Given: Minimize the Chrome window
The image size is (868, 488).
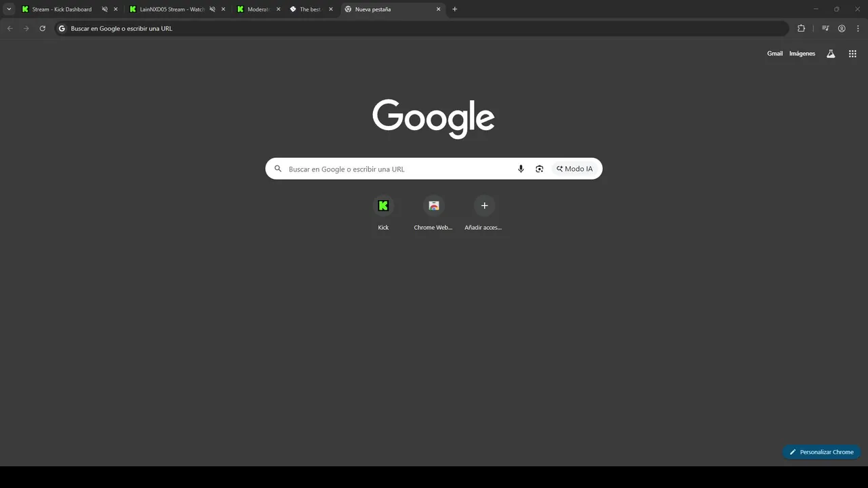Looking at the screenshot, I should (815, 9).
